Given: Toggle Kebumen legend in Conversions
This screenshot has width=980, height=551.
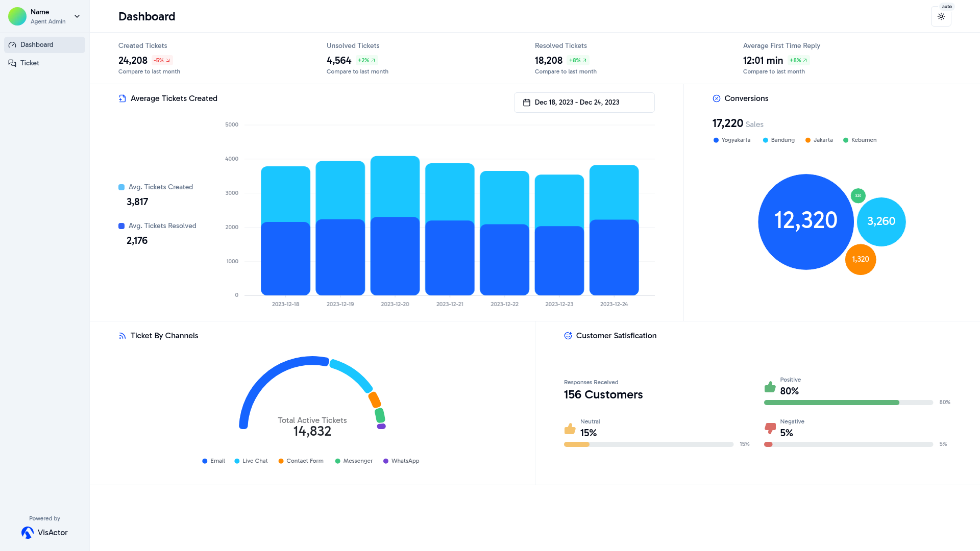Looking at the screenshot, I should pyautogui.click(x=860, y=140).
